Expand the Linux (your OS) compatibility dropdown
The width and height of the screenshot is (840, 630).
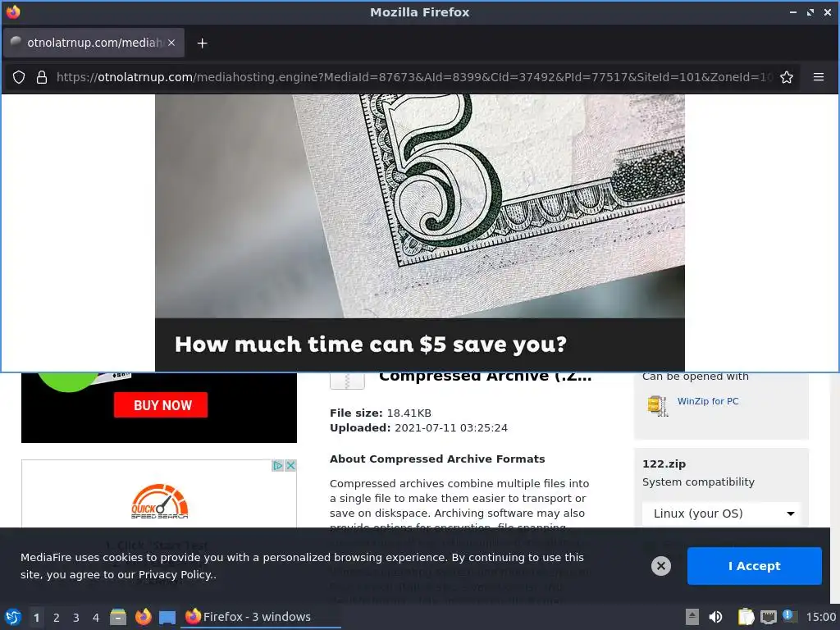[x=721, y=514]
